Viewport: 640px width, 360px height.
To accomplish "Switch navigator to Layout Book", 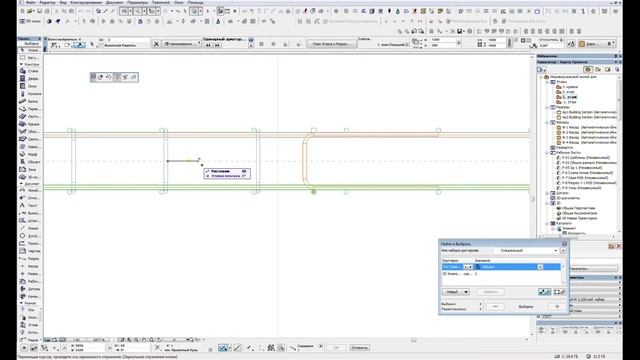I will click(607, 70).
